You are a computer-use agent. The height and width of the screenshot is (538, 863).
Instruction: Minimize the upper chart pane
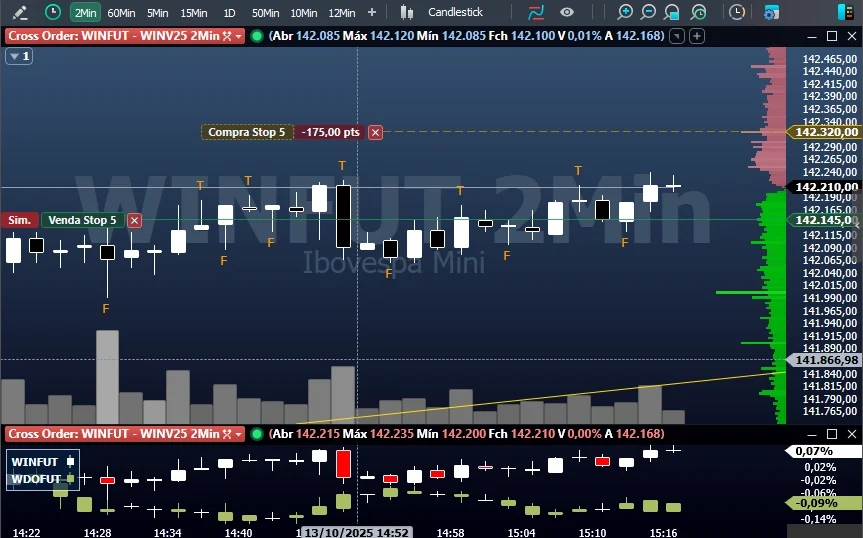[811, 37]
